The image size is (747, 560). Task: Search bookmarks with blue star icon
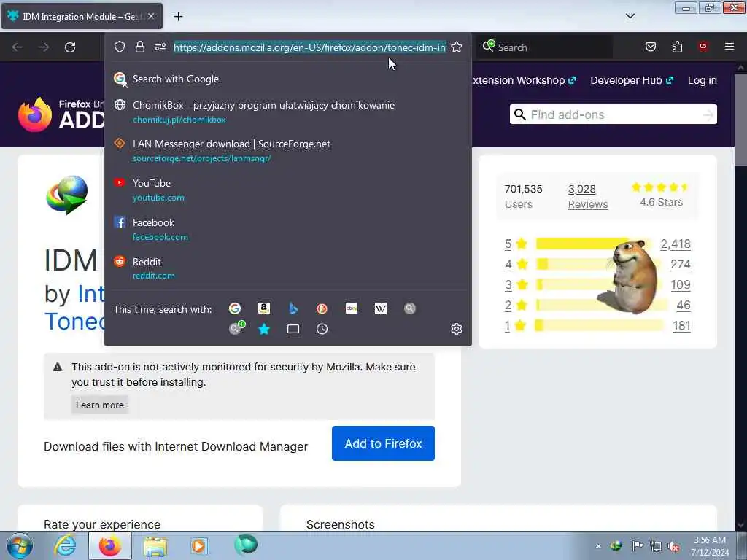click(264, 329)
